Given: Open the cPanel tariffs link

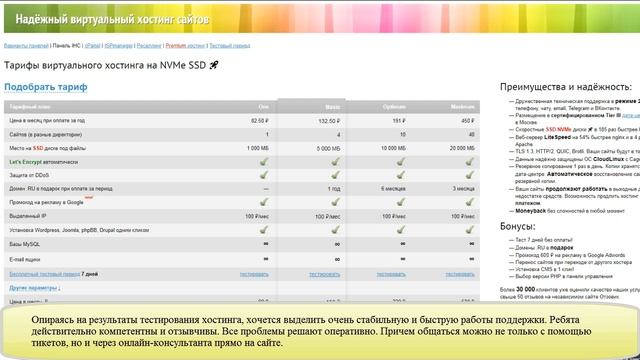Looking at the screenshot, I should click(93, 46).
